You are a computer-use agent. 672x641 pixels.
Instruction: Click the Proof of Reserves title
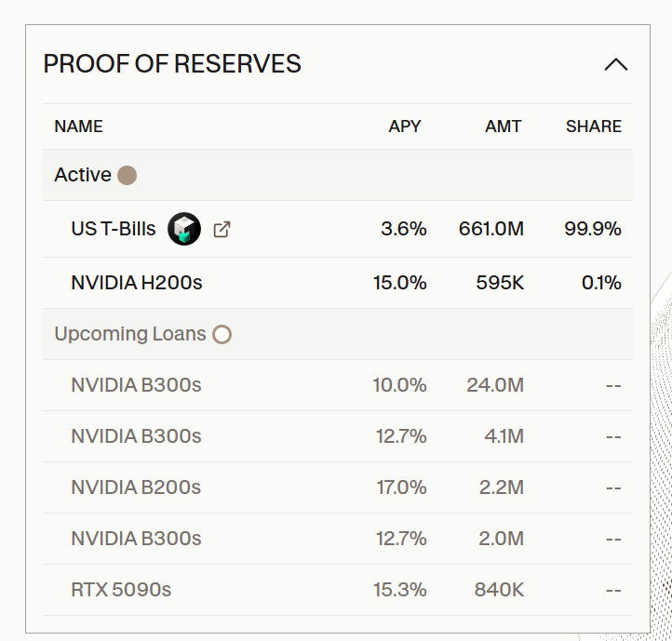click(172, 64)
